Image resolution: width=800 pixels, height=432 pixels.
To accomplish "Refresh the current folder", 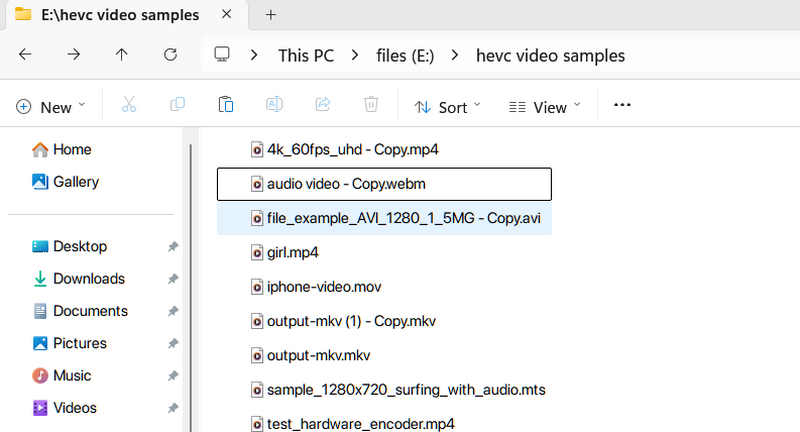I will tap(170, 54).
